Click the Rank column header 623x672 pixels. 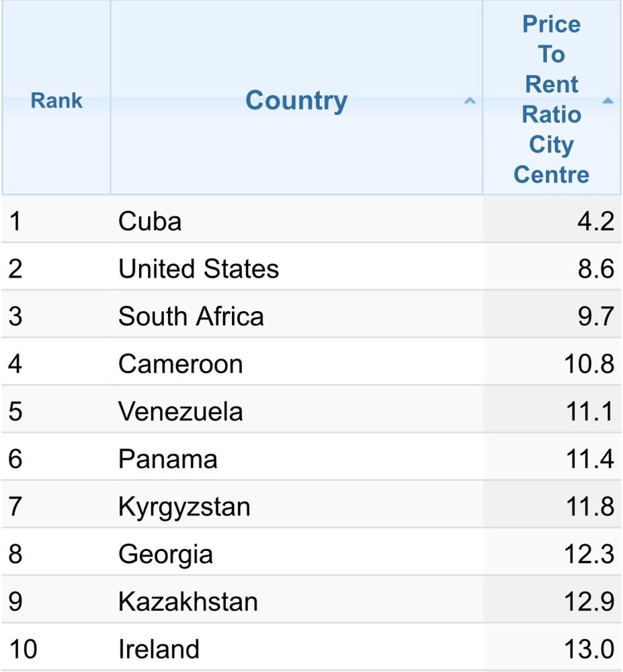tap(56, 100)
